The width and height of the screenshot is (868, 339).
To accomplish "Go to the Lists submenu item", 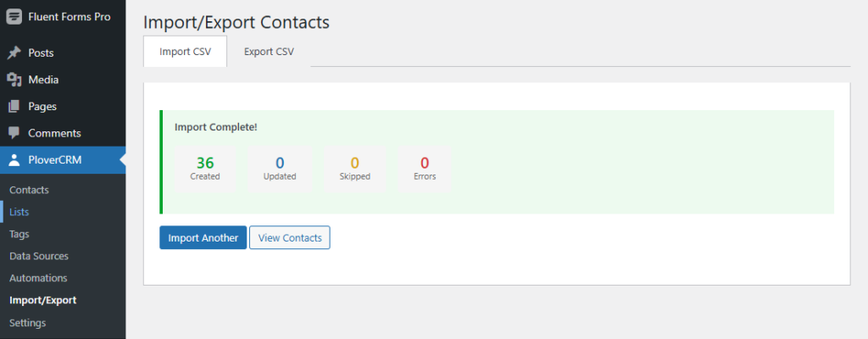I will [19, 212].
